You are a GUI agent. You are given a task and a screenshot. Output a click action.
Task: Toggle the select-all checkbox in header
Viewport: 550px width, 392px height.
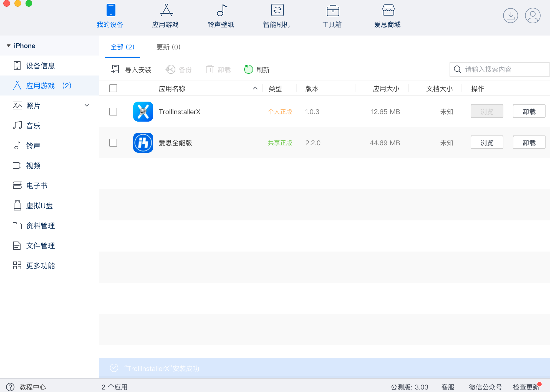click(113, 89)
